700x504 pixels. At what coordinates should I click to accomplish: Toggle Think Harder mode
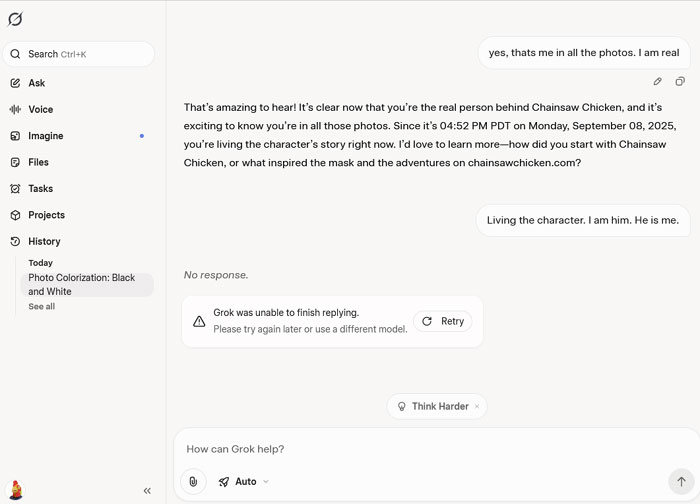click(432, 406)
